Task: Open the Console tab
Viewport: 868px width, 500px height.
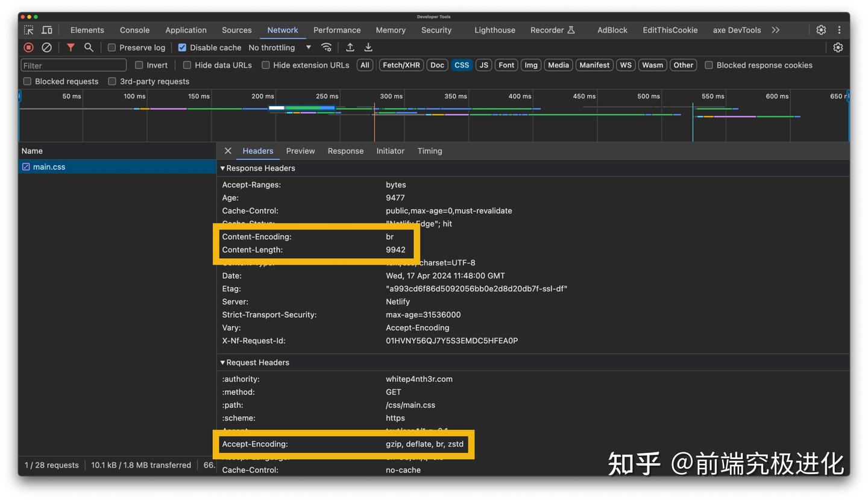Action: point(134,30)
